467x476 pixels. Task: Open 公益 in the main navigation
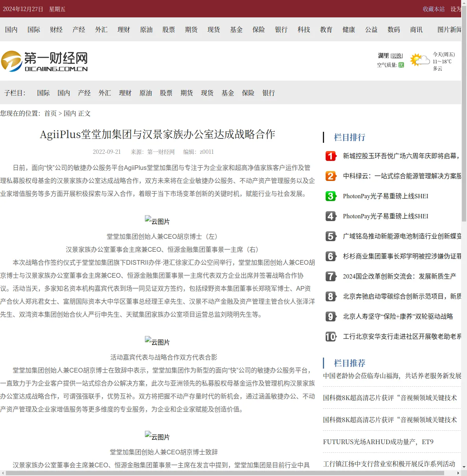pos(371,30)
